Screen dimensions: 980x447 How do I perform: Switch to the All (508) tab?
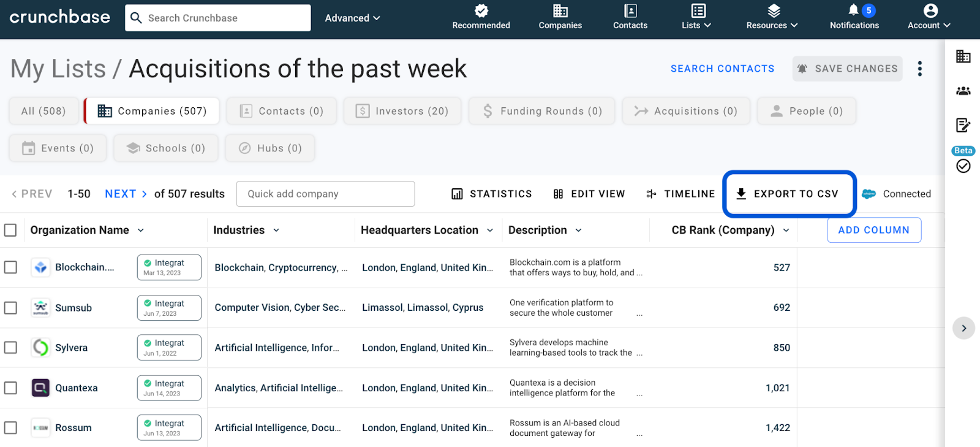click(x=43, y=111)
